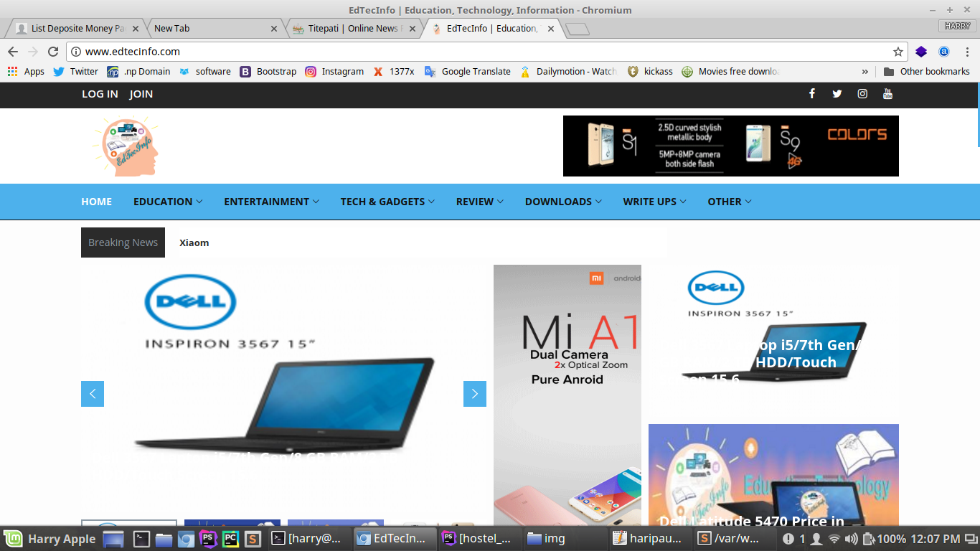
Task: Click the EdTecInfo site logo
Action: (x=127, y=148)
